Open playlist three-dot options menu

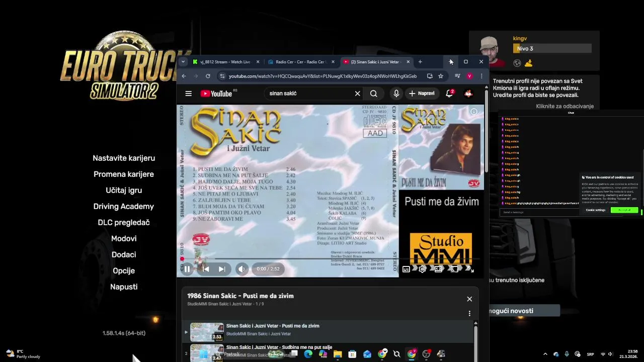tap(469, 313)
